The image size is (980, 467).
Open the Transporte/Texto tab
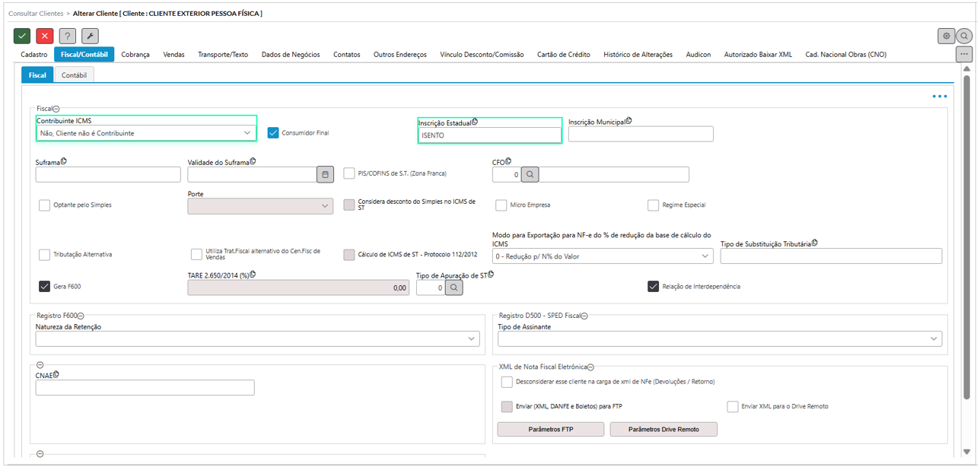(223, 55)
